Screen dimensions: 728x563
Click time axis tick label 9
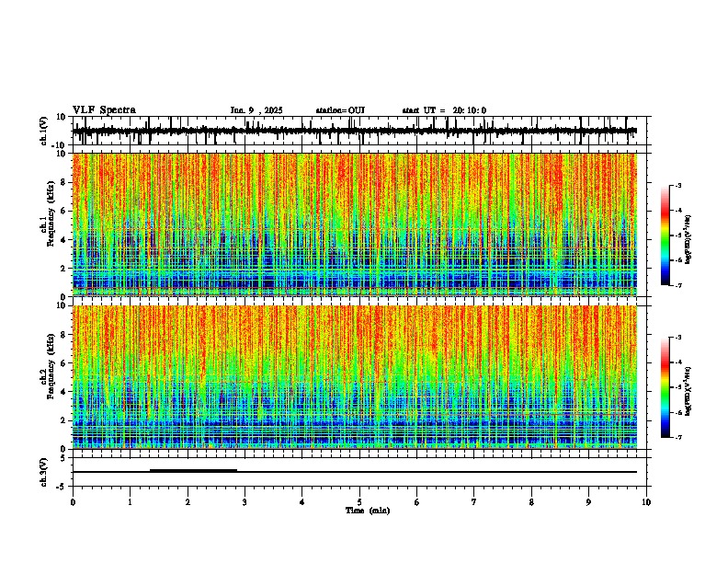588,502
